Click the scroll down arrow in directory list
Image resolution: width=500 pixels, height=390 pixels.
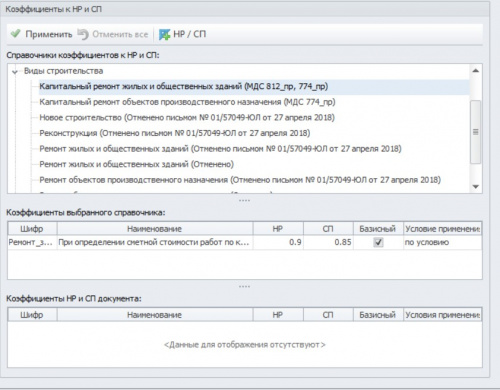pos(476,187)
